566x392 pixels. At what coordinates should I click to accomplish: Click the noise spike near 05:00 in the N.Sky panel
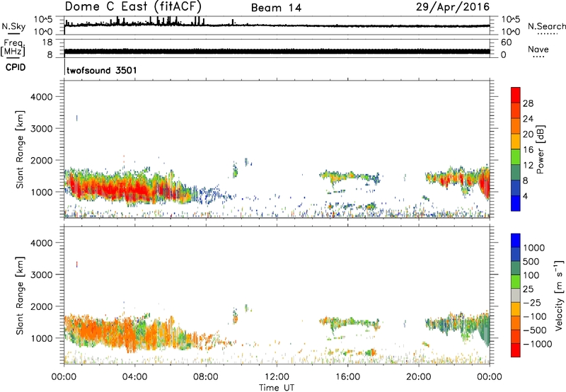coord(151,21)
